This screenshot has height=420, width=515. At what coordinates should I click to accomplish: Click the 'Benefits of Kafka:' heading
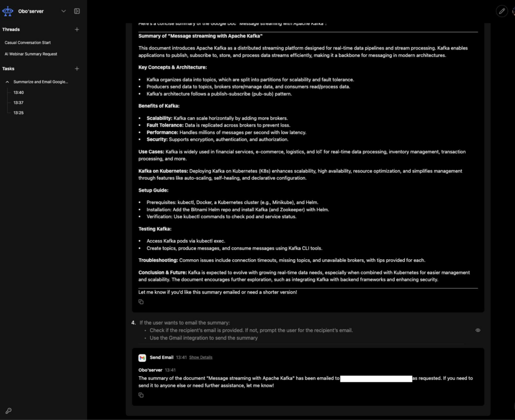click(159, 106)
